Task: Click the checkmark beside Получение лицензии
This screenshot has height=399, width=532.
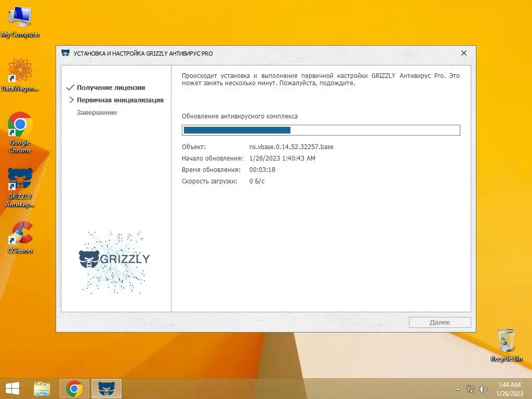Action: tap(70, 87)
